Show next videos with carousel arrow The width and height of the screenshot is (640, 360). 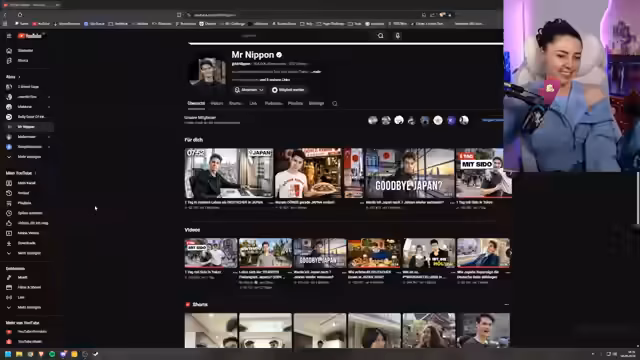[509, 253]
